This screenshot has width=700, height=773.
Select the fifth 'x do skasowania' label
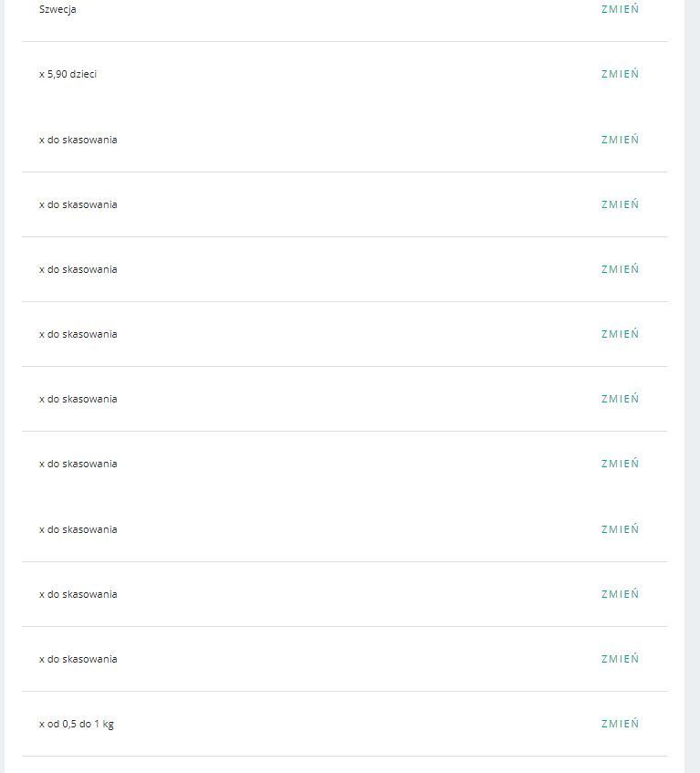click(78, 399)
